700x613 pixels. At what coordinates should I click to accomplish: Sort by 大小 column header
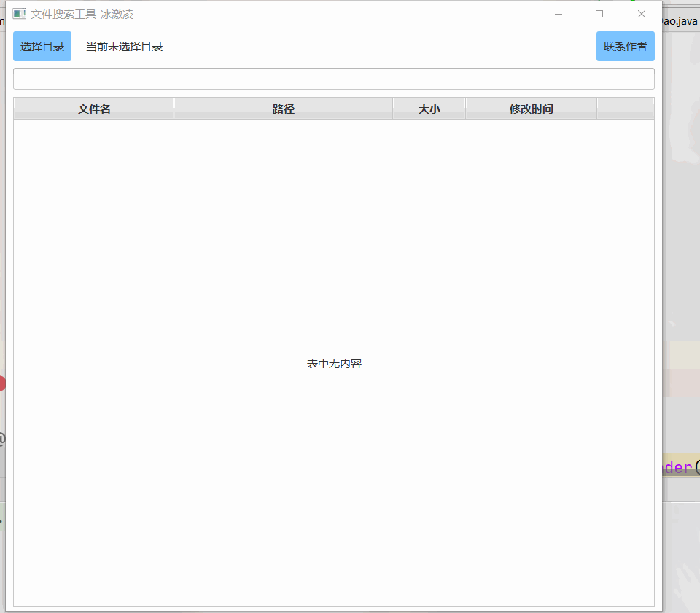click(429, 109)
